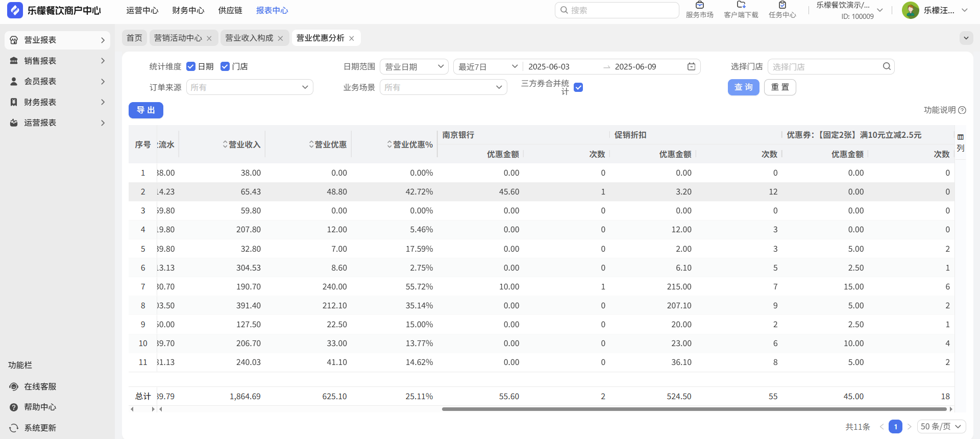
Task: Sort by 营业优惠 column
Action: tap(311, 144)
